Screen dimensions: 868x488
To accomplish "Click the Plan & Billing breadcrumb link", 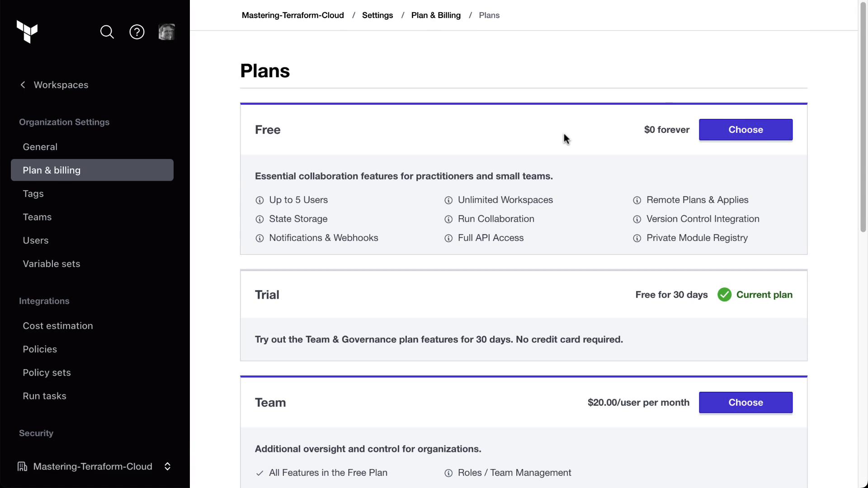I will pos(436,15).
